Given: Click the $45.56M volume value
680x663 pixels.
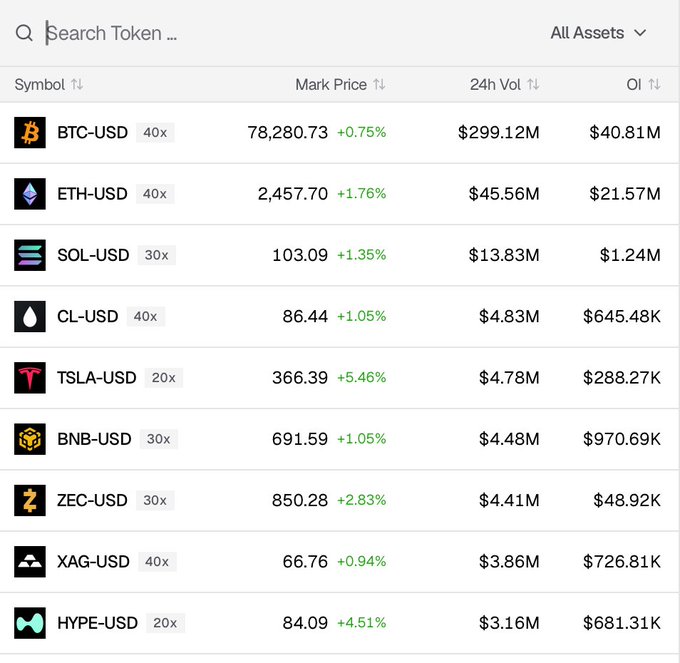Looking at the screenshot, I should click(504, 194).
